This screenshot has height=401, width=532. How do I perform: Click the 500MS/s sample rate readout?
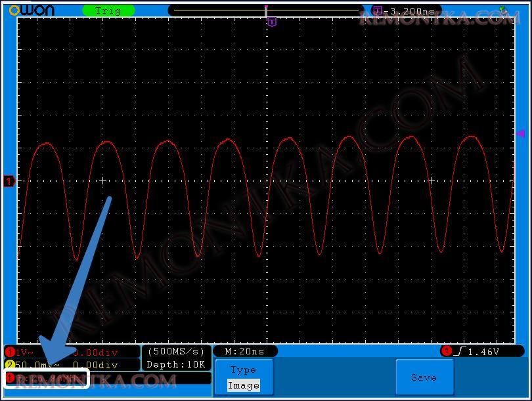(176, 351)
